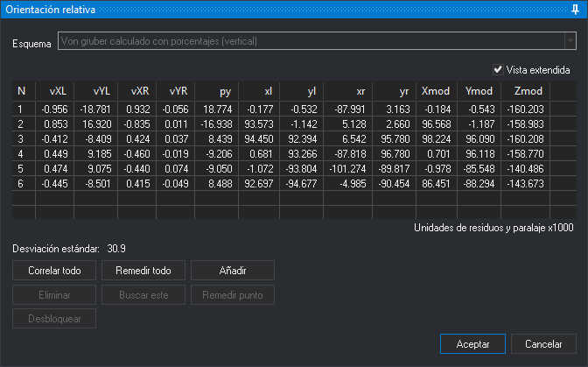Image resolution: width=588 pixels, height=367 pixels.
Task: Select row number 5 cell
Action: click(24, 169)
